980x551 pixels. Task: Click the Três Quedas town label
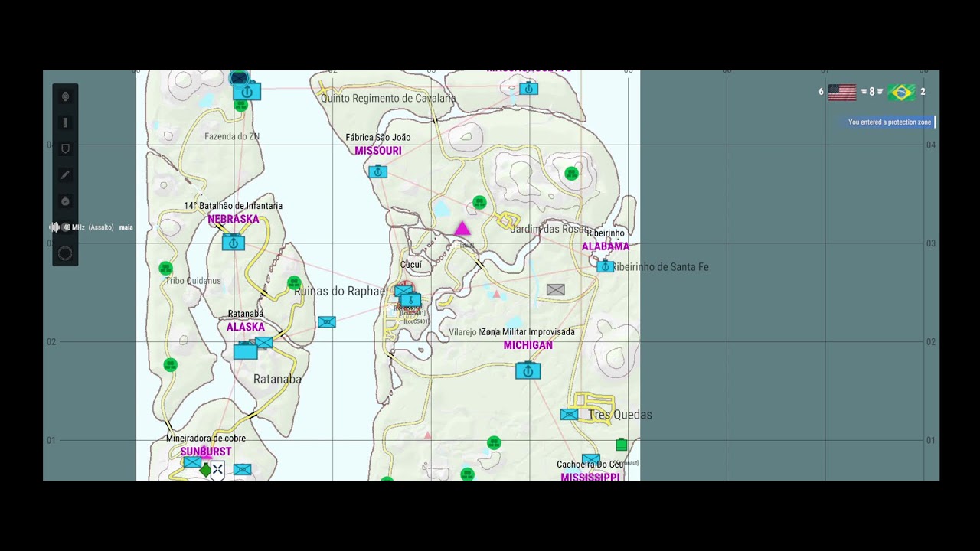pos(620,415)
